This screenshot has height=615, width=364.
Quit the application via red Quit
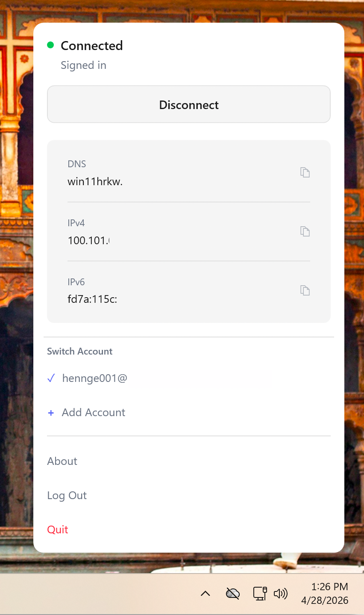pyautogui.click(x=58, y=529)
